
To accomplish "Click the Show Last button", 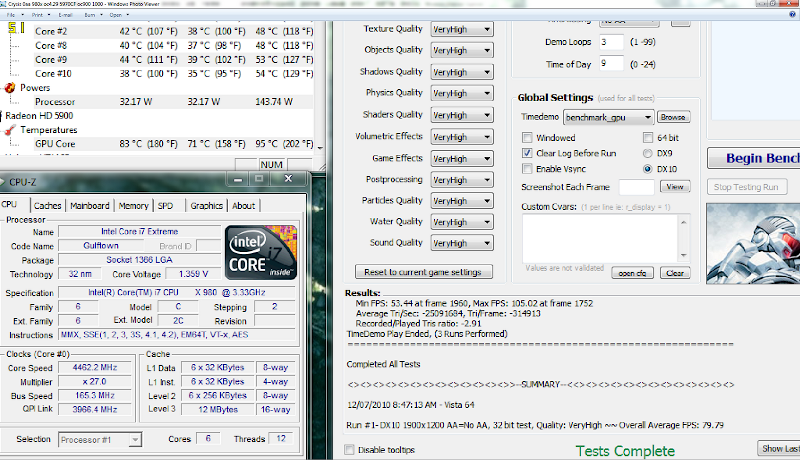I will [779, 448].
